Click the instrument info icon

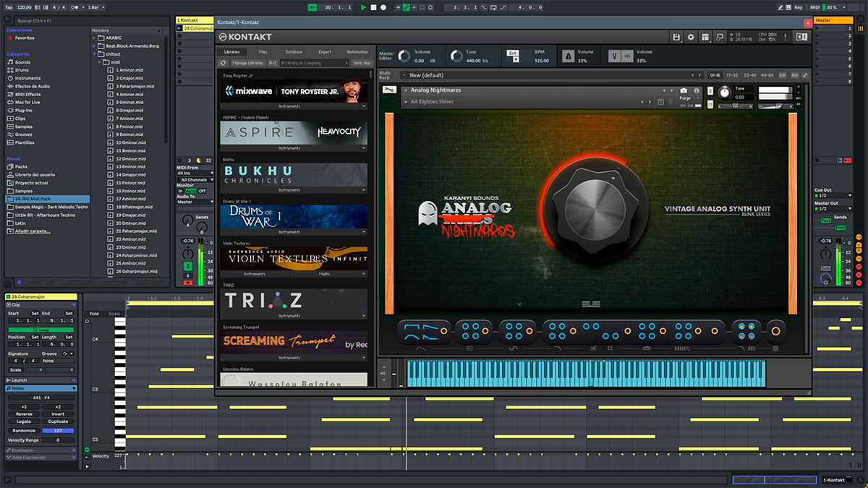697,90
